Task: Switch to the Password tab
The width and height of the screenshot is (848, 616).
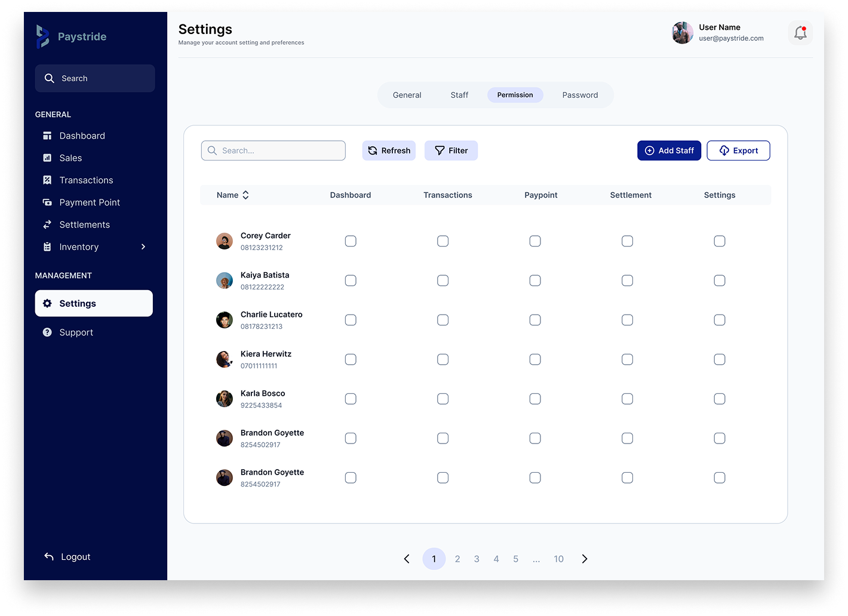Action: [580, 95]
